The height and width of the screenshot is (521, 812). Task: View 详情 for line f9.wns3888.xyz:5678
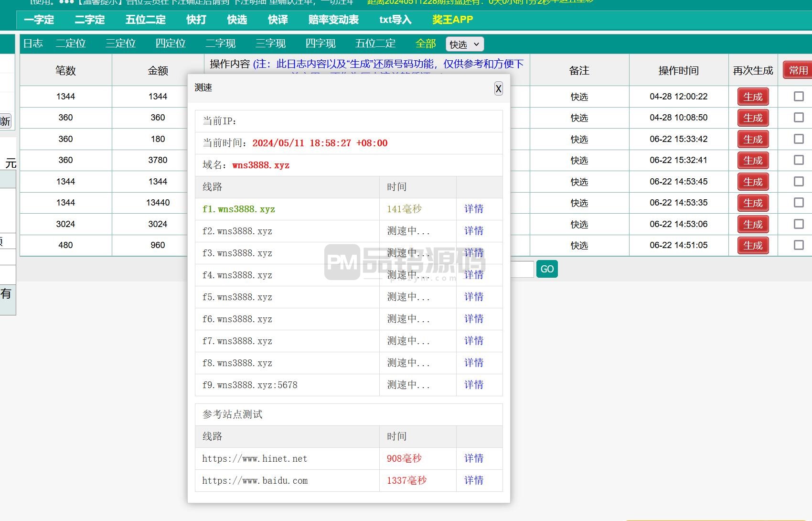click(473, 385)
